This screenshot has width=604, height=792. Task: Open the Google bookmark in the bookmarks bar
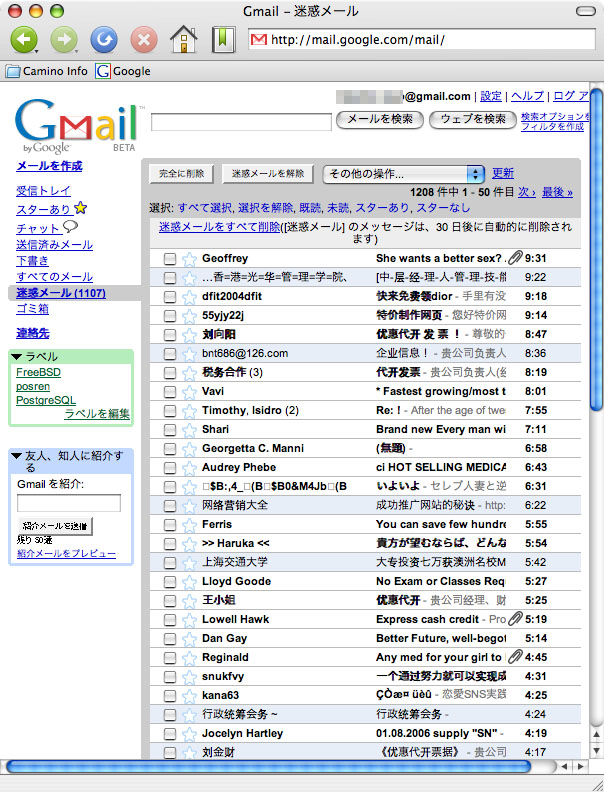point(123,71)
